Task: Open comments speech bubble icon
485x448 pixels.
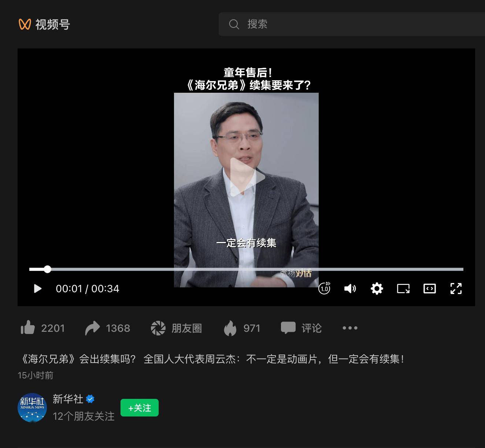Action: [288, 328]
